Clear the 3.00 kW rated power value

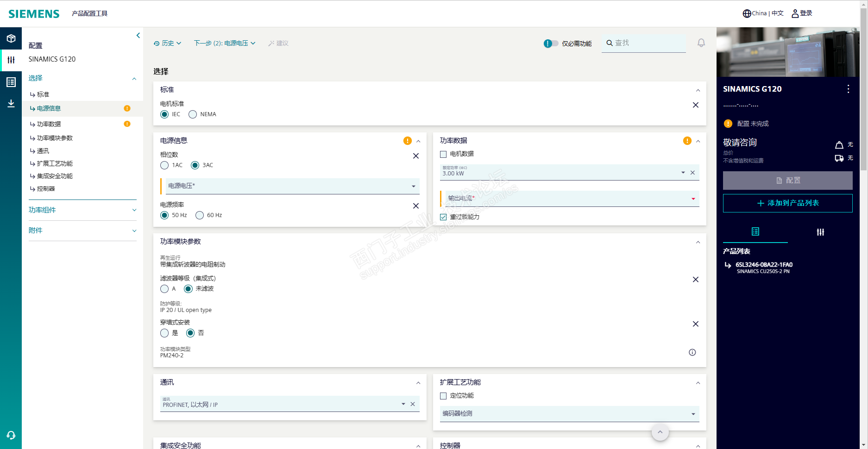click(692, 173)
